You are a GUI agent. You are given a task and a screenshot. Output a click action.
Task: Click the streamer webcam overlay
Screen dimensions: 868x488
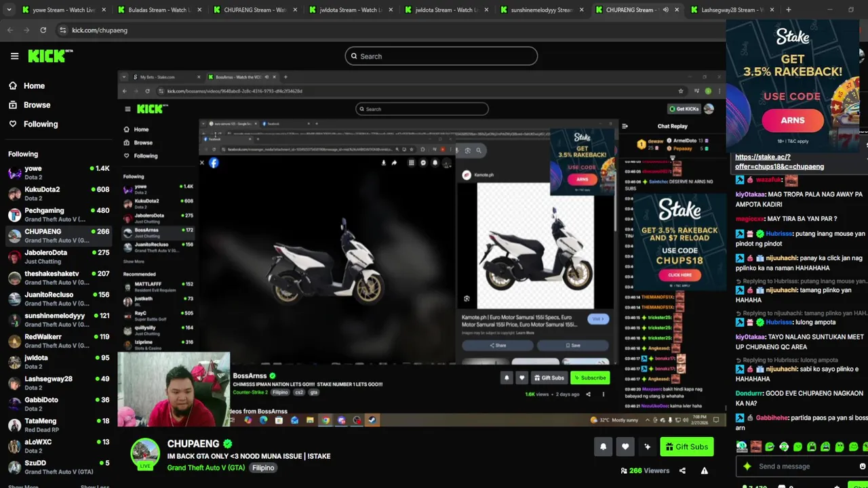(x=174, y=389)
